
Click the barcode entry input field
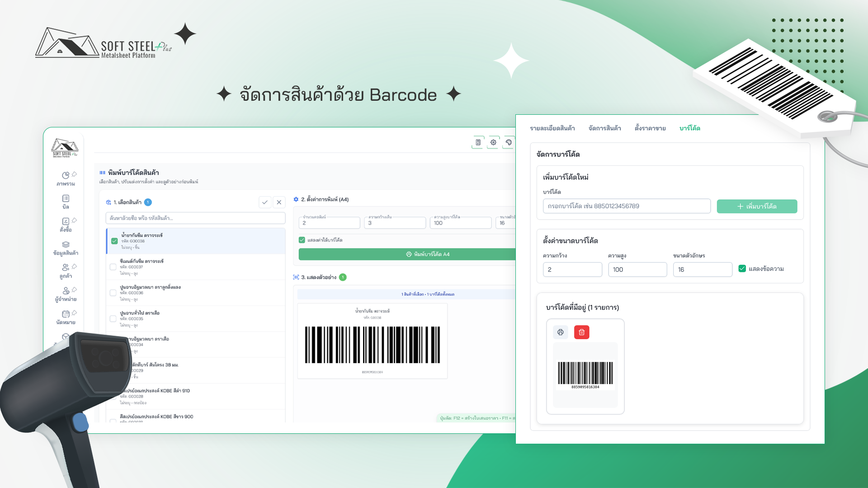point(626,206)
